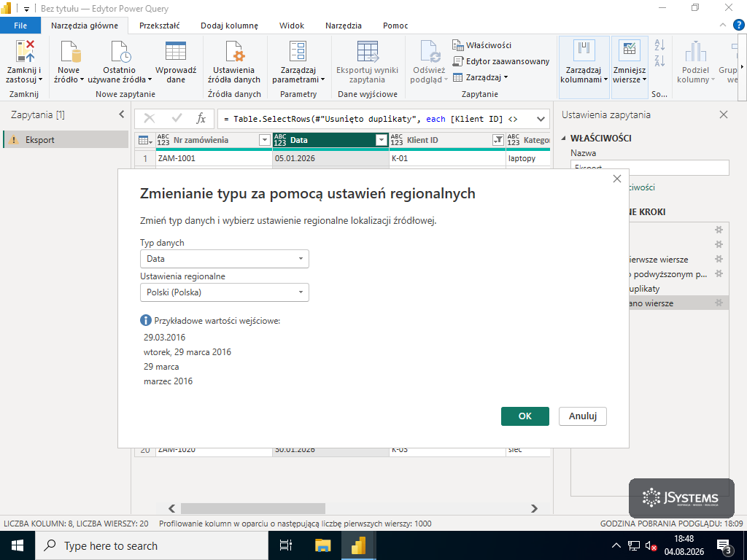
Task: Switch to Przekształć tab
Action: tap(160, 26)
